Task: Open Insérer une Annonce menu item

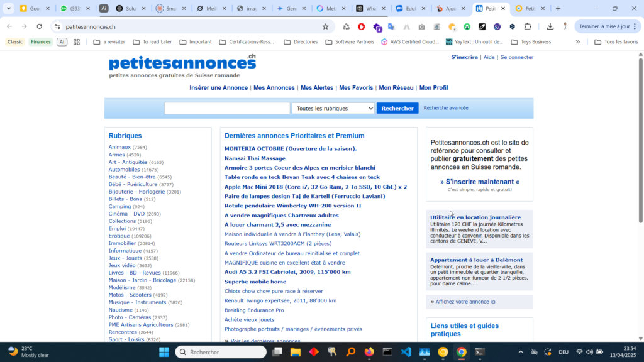Action: coord(218,88)
